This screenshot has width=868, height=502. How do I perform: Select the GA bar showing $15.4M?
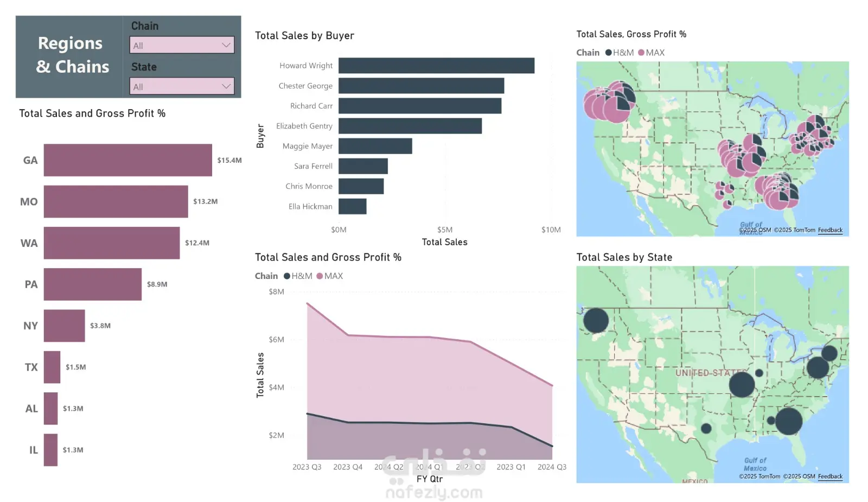(127, 160)
